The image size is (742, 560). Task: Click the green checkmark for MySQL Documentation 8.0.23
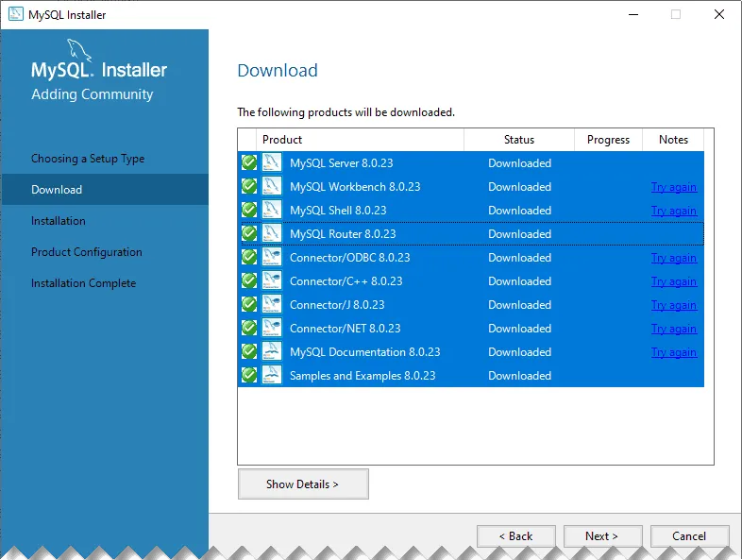pyautogui.click(x=249, y=351)
